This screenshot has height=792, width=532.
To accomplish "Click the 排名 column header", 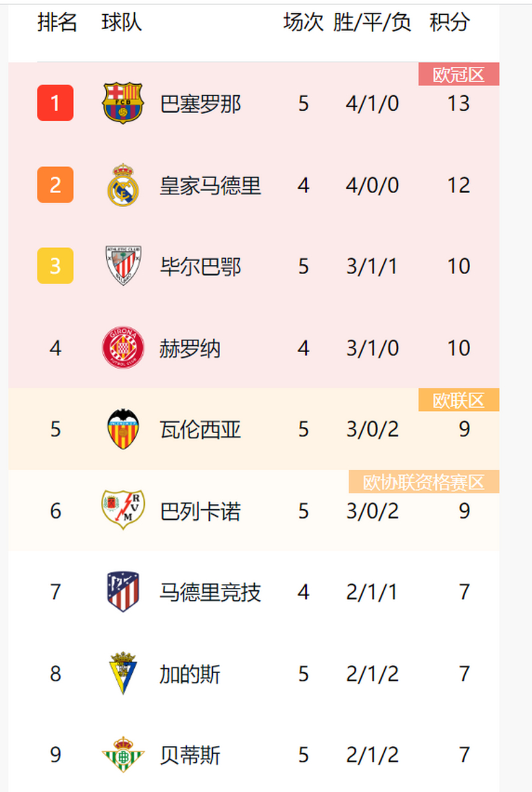I will 58,23.
